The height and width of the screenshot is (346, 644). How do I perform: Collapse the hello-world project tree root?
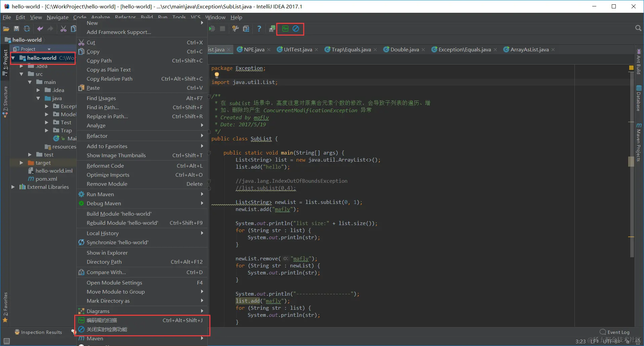pos(13,58)
